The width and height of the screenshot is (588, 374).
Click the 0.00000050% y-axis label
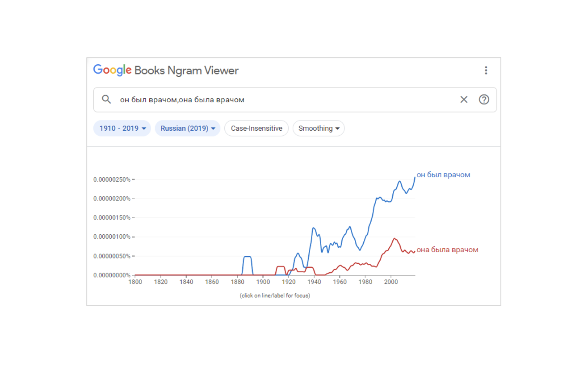[x=112, y=256]
